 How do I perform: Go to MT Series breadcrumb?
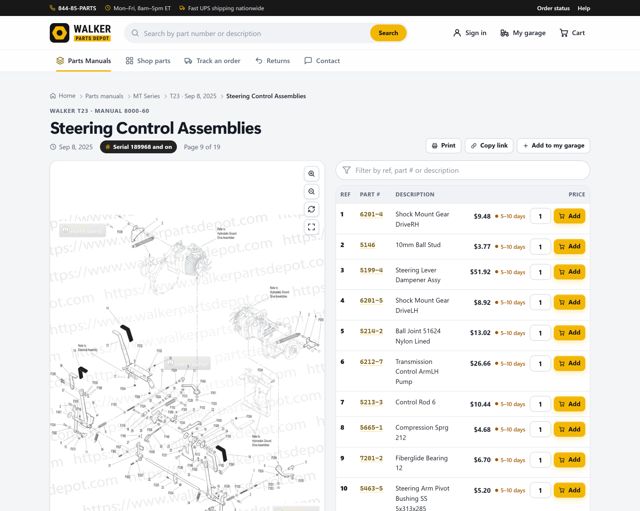147,96
